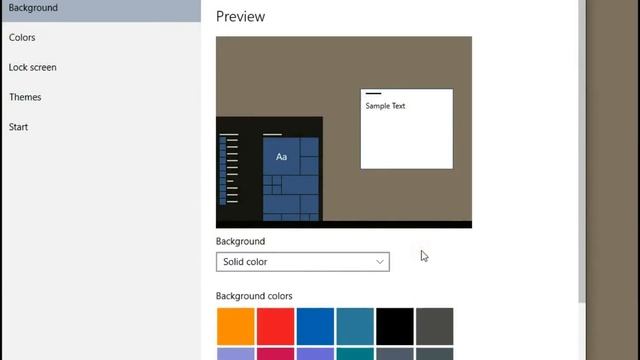
Task: Open the Colors settings page
Action: 101,38
